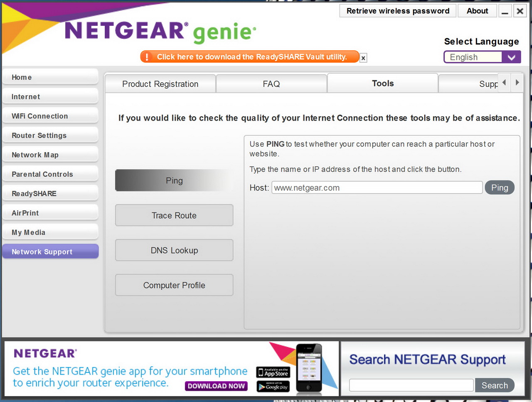The width and height of the screenshot is (532, 402).
Task: Select Network Support in sidebar
Action: [x=50, y=252]
